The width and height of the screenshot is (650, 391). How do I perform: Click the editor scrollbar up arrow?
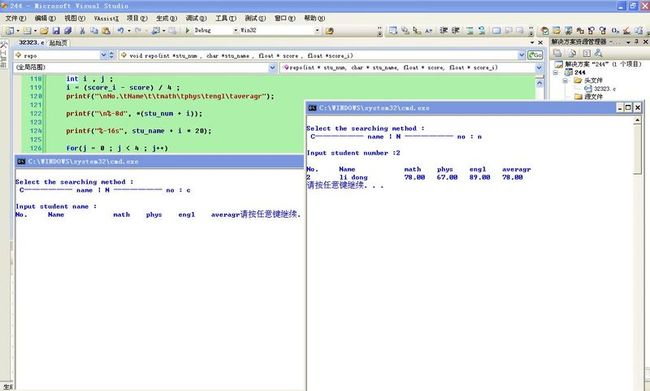coord(539,83)
